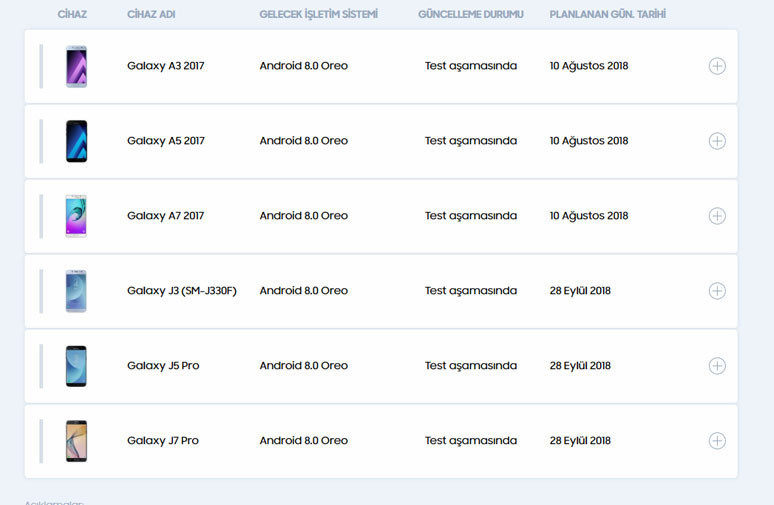Image resolution: width=774 pixels, height=505 pixels.
Task: Click the Galaxy A3 2017 phone image
Action: pos(76,66)
